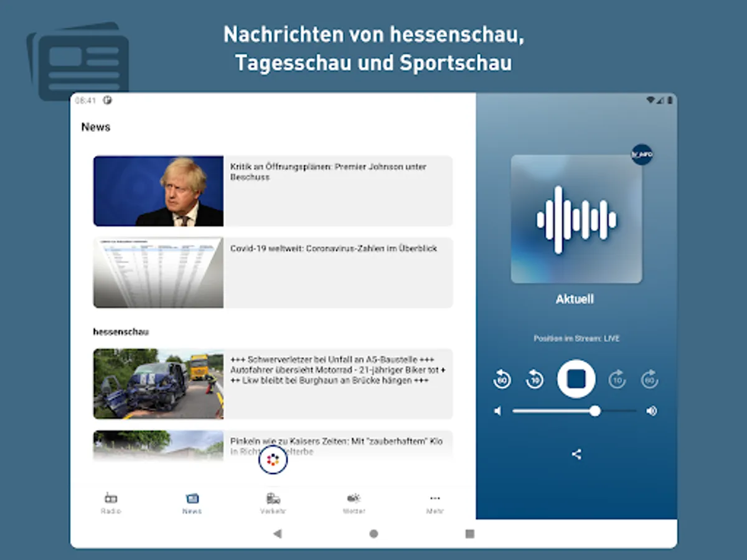Open the audio waveform cover art
This screenshot has width=747, height=560.
click(576, 220)
